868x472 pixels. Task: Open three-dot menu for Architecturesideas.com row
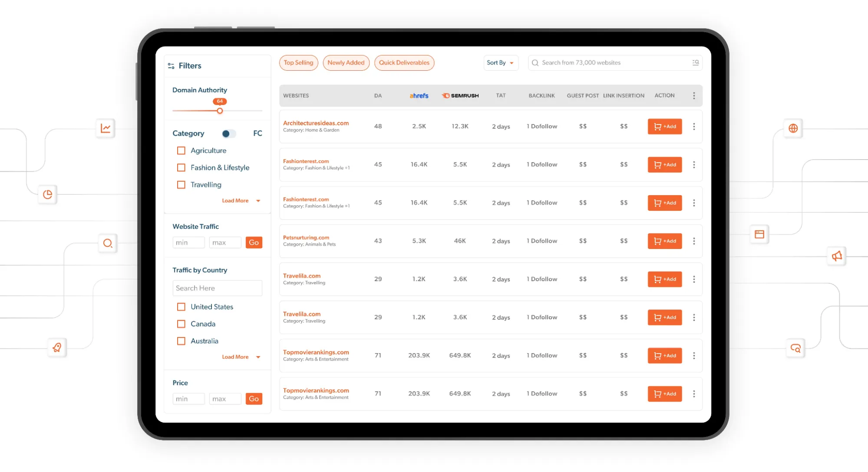pos(694,127)
